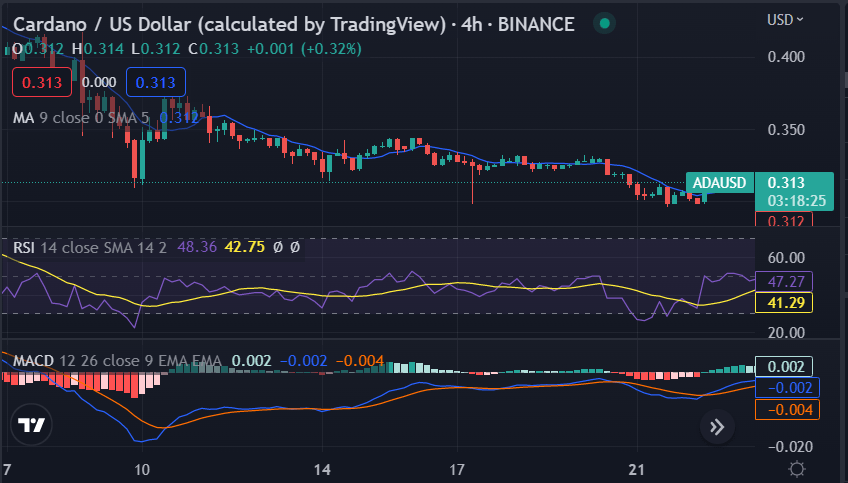Click the yellow 42.75 RSI legend value

coord(245,247)
